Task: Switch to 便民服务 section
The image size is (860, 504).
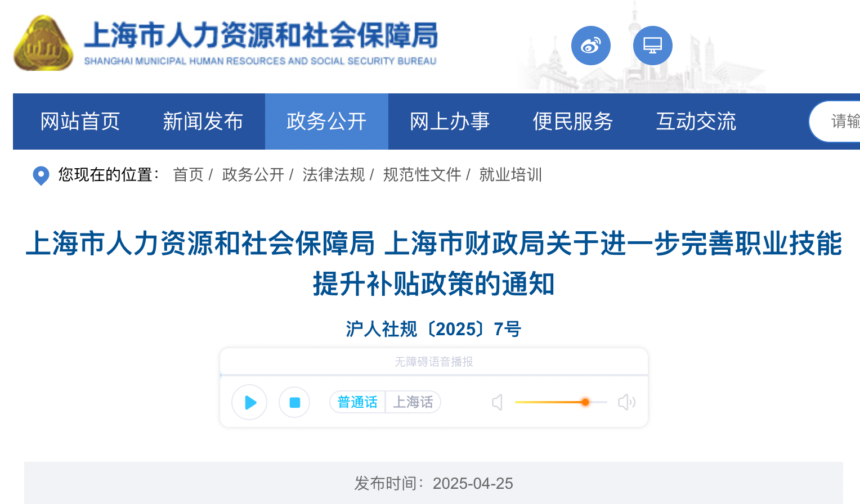Action: tap(573, 121)
